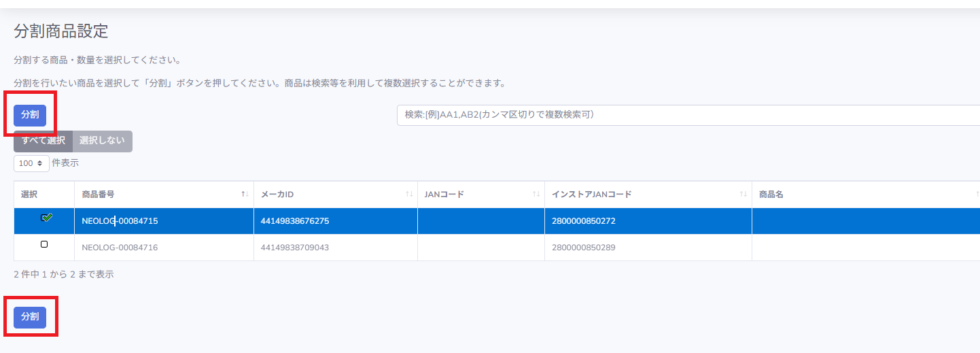Uncheck the NEOLOG-00084715 row checkbox
The height and width of the screenshot is (353, 980).
(x=46, y=218)
